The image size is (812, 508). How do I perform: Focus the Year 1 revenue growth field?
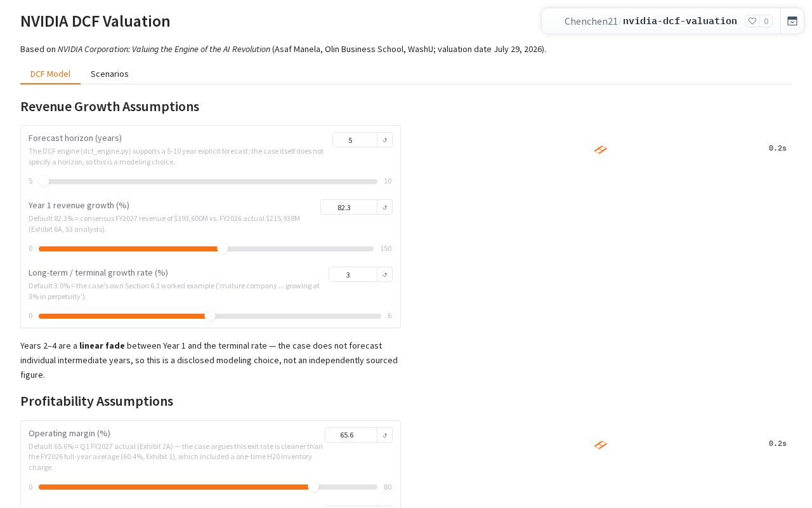(x=349, y=207)
